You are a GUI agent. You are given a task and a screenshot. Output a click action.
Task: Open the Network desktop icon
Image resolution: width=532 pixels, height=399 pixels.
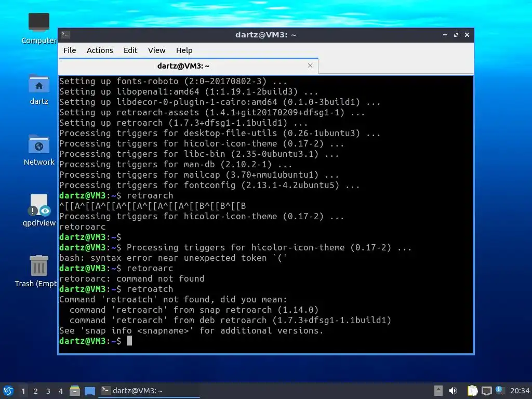click(x=38, y=150)
